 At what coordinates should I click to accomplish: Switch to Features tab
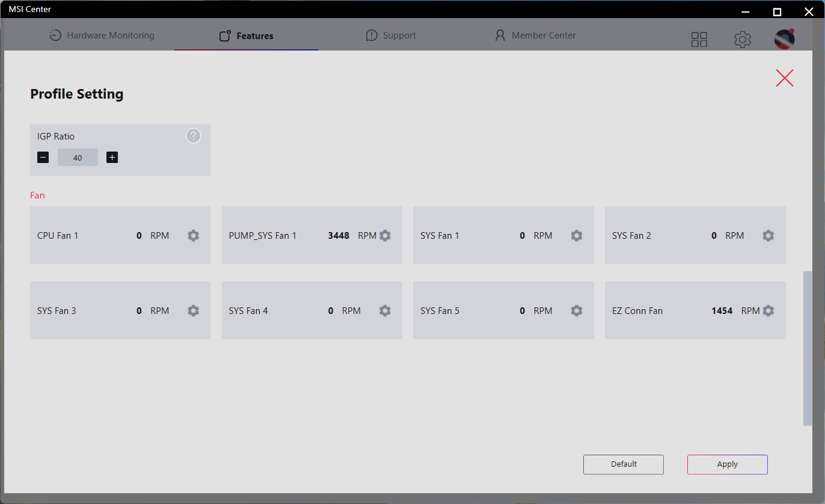tap(247, 36)
